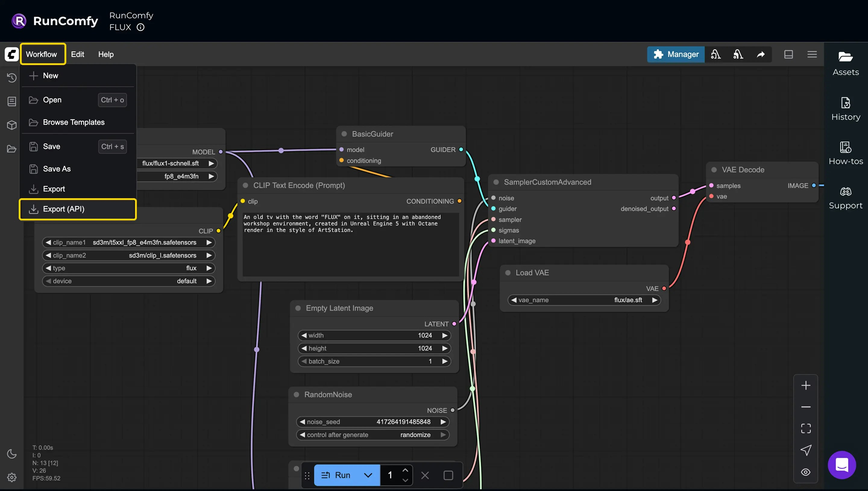The width and height of the screenshot is (868, 491).
Task: Click Export menu entry
Action: click(x=78, y=189)
